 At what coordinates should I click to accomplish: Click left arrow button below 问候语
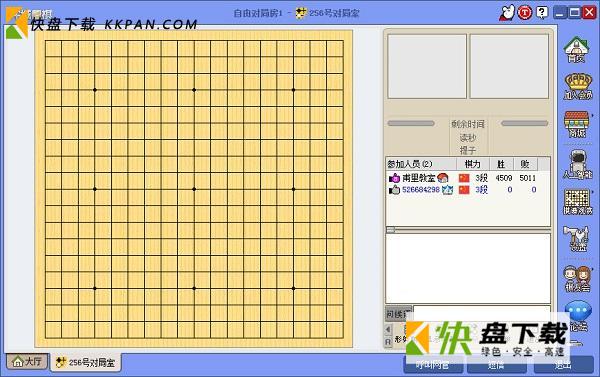[388, 330]
